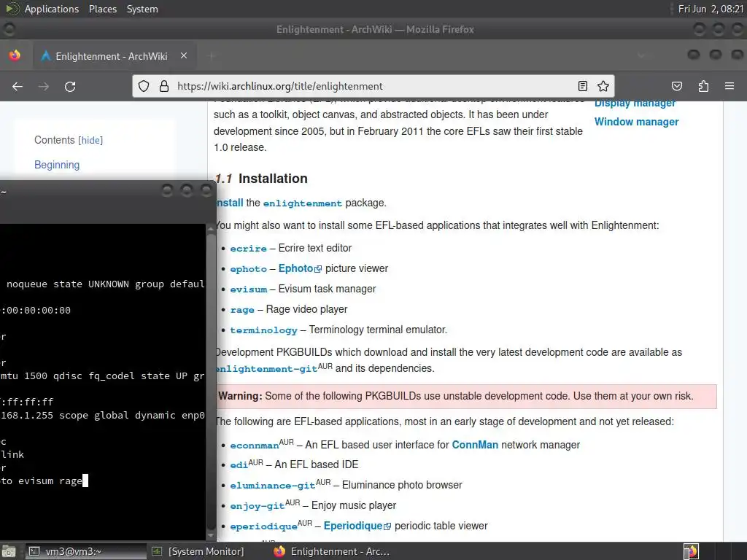Click the Installation section heading
Image resolution: width=747 pixels, height=560 pixels.
pyautogui.click(x=273, y=179)
